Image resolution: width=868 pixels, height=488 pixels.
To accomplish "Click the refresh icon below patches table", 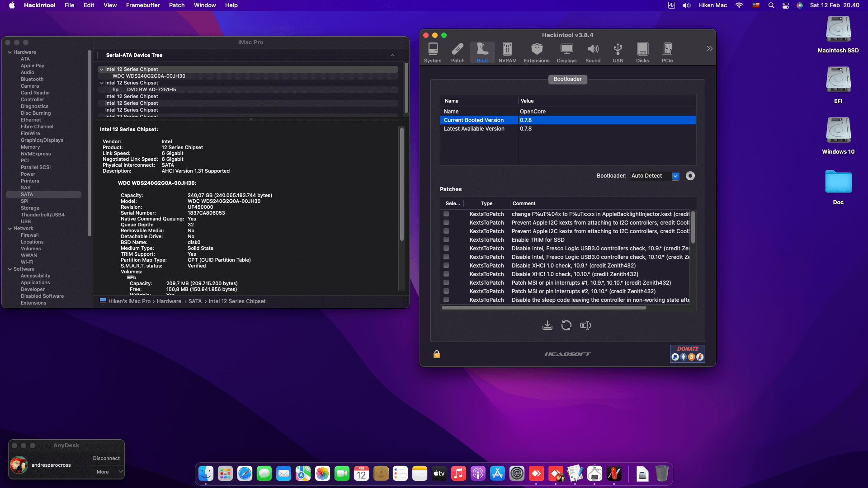I will tap(566, 325).
